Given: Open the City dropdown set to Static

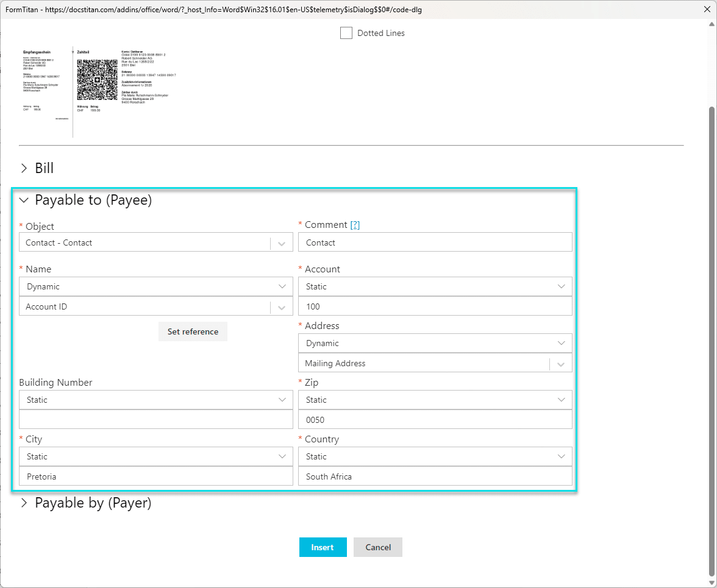Looking at the screenshot, I should 282,456.
